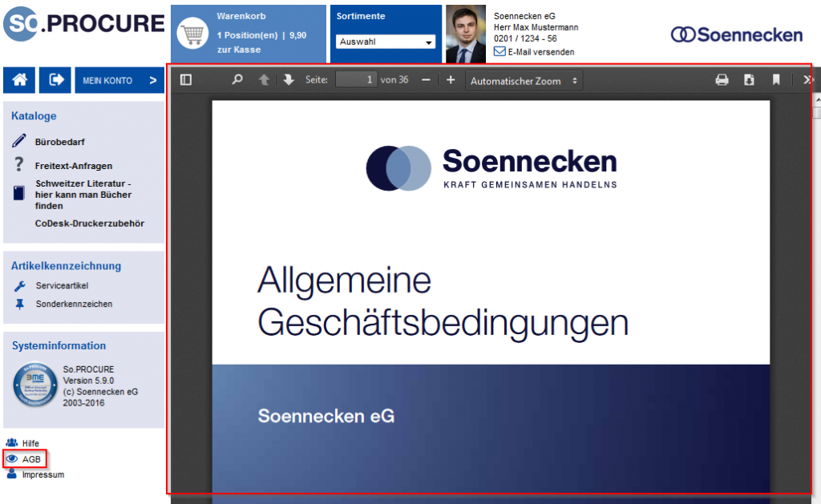The image size is (821, 504).
Task: Click the BME certification seal
Action: [35, 385]
